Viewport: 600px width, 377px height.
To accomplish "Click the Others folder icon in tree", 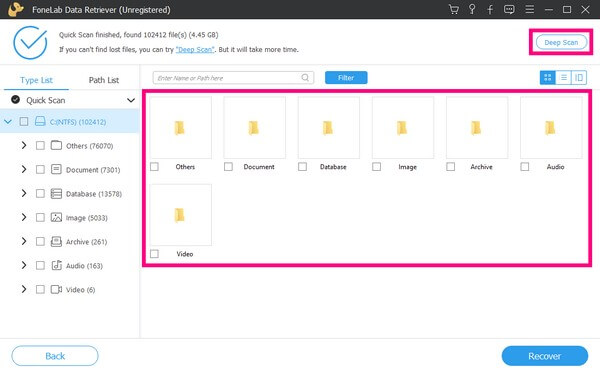I will click(56, 145).
